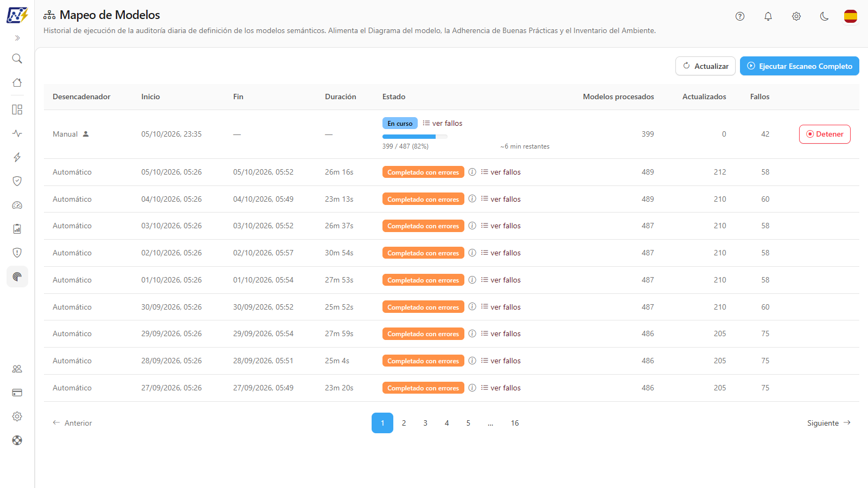Open the activity pulse icon in sidebar

17,133
